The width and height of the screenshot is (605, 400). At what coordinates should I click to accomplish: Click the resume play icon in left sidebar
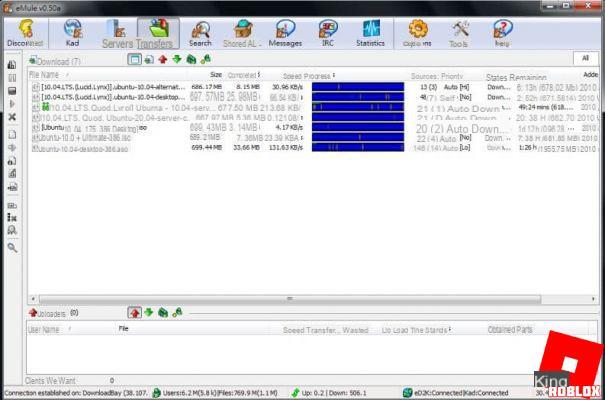pos(12,104)
